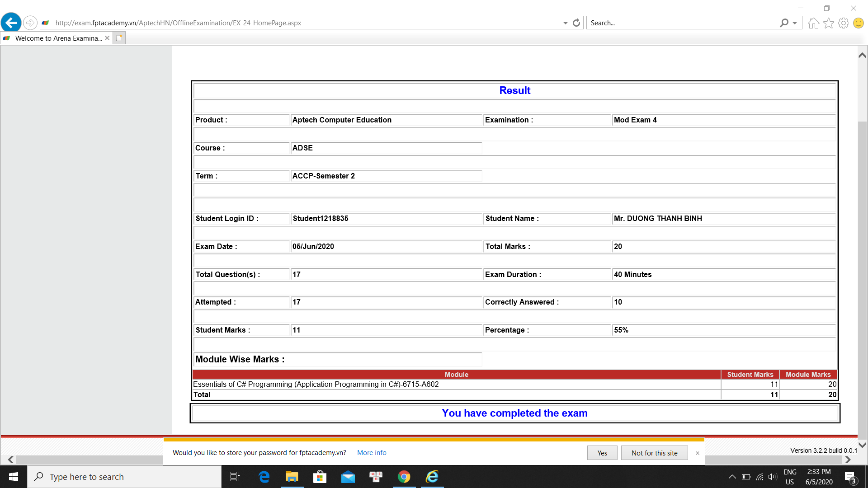Image resolution: width=868 pixels, height=488 pixels.
Task: Click the browser Back arrow button
Action: coord(11,23)
